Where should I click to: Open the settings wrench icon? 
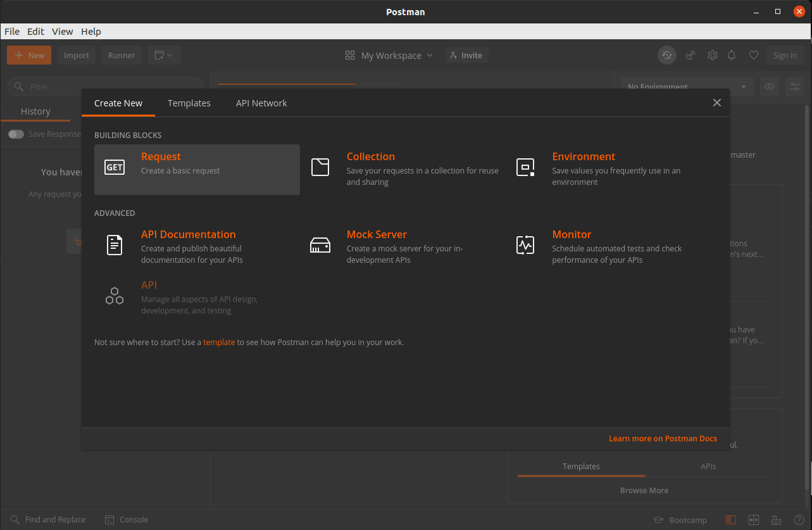coord(712,55)
